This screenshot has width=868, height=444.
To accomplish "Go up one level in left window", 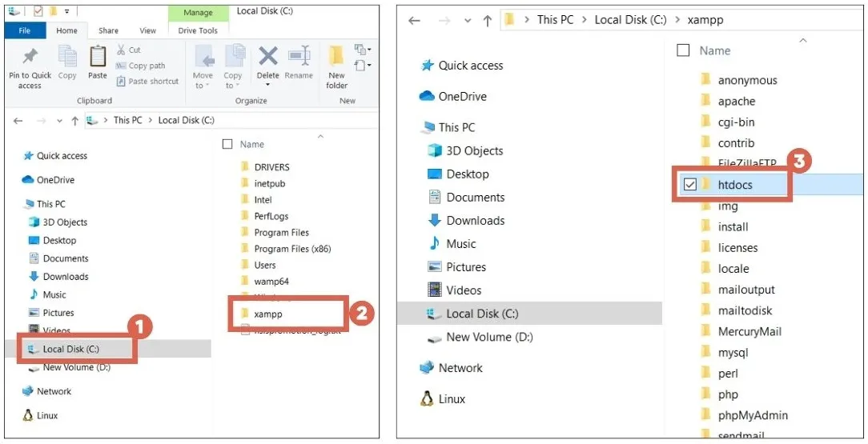I will (74, 121).
